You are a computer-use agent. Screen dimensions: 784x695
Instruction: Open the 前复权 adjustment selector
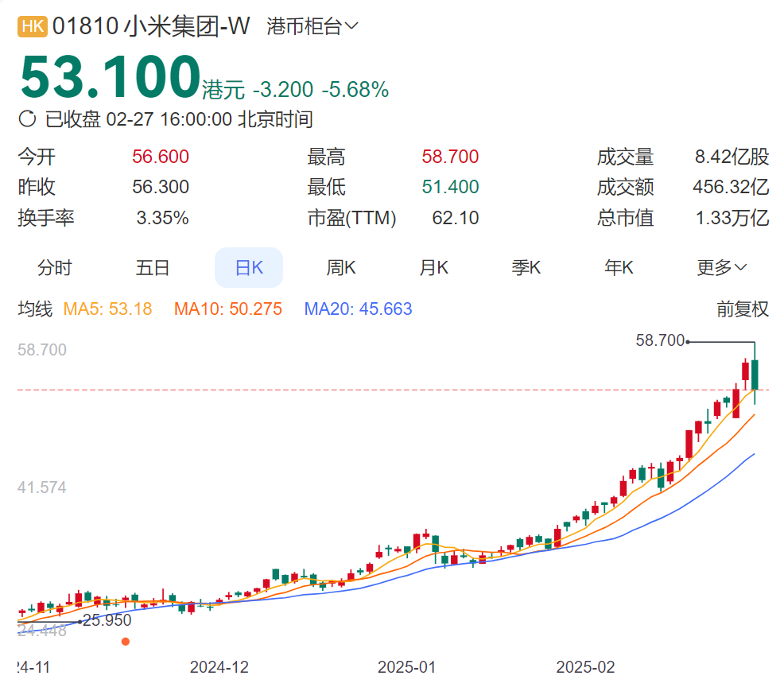(x=743, y=309)
